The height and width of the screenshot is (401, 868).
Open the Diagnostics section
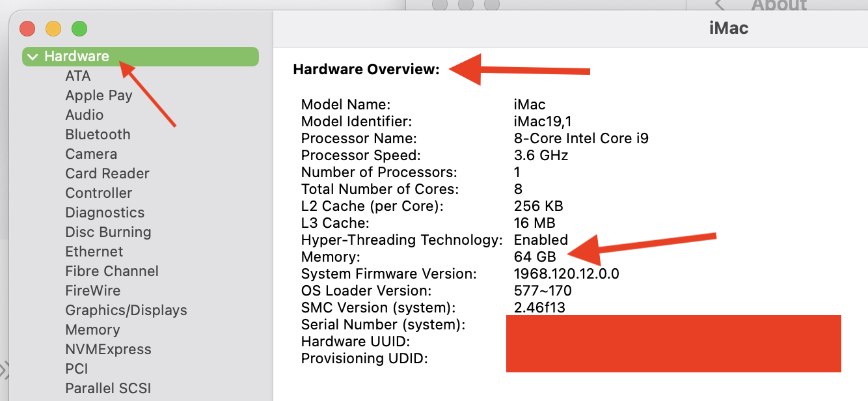click(105, 213)
